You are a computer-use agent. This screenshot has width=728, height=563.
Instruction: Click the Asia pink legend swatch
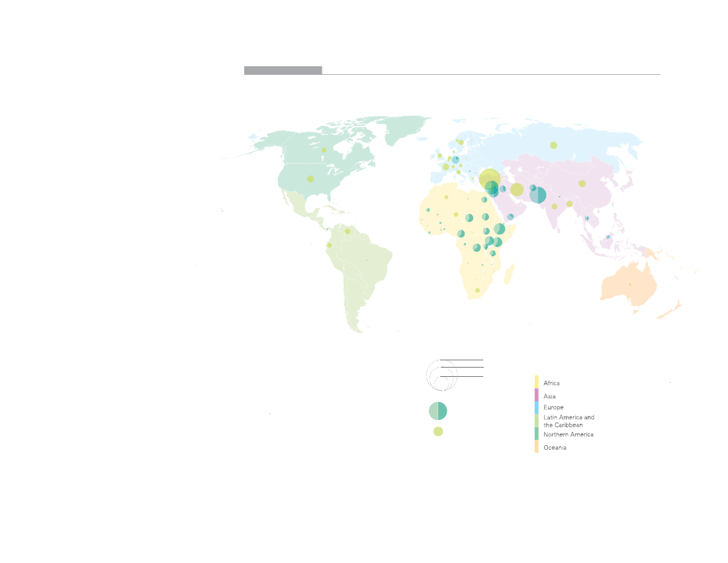tap(536, 395)
